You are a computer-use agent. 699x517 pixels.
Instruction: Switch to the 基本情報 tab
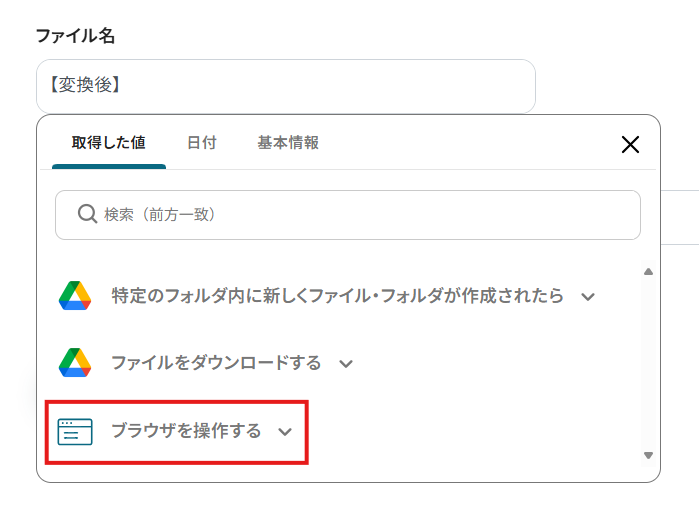(288, 143)
